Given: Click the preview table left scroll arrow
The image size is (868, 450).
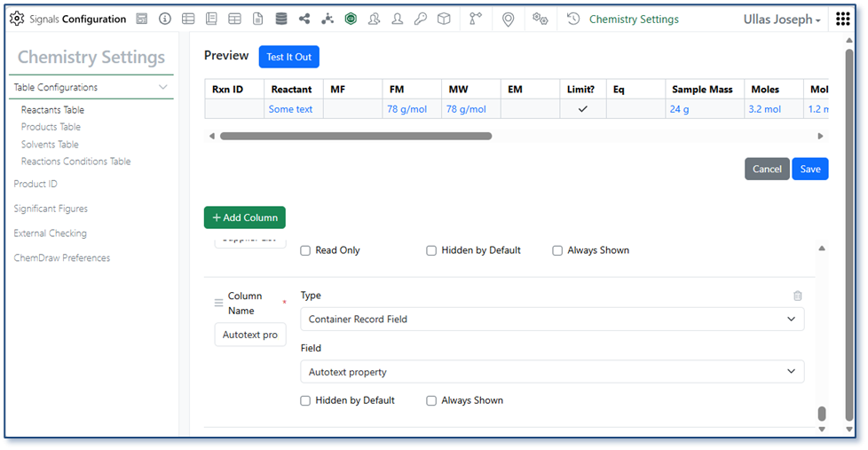Looking at the screenshot, I should (x=211, y=136).
